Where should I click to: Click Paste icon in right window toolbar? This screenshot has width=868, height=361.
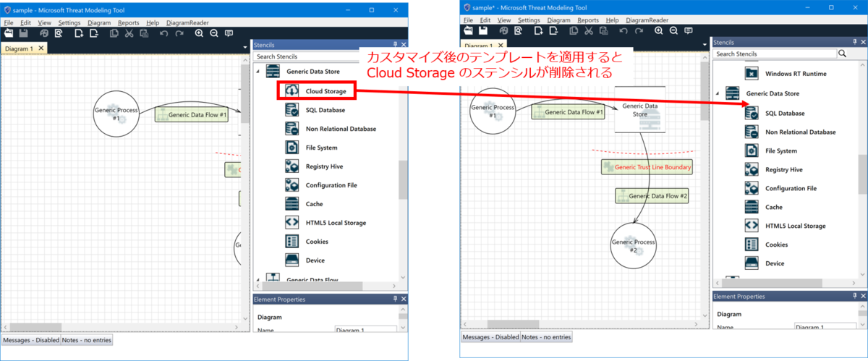coord(603,30)
